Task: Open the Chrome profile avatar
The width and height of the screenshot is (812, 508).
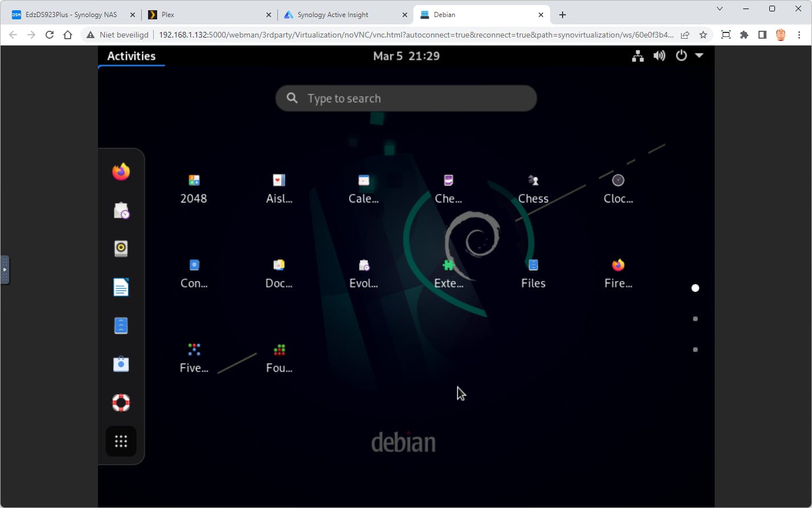Action: tap(781, 35)
